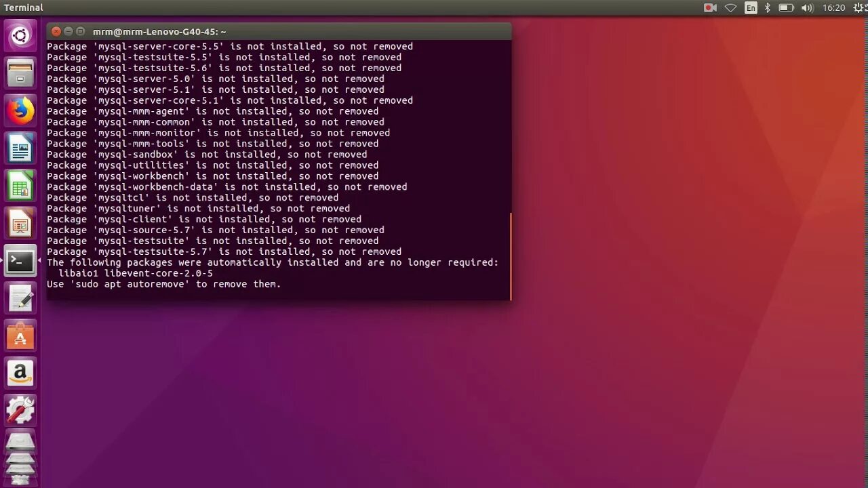The image size is (868, 488).
Task: Open LibreOffice Writer from launcher
Action: pos(20,148)
